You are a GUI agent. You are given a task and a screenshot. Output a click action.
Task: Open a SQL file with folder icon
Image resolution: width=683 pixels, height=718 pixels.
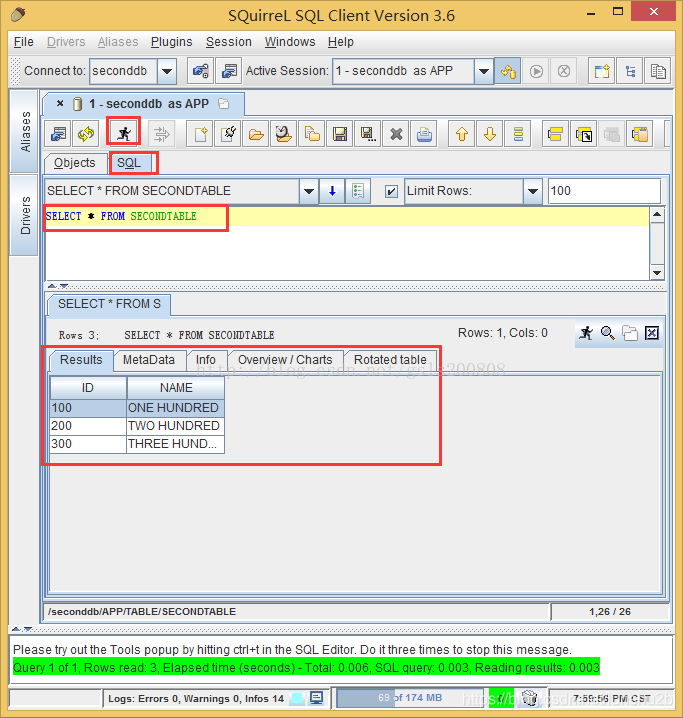[x=256, y=134]
